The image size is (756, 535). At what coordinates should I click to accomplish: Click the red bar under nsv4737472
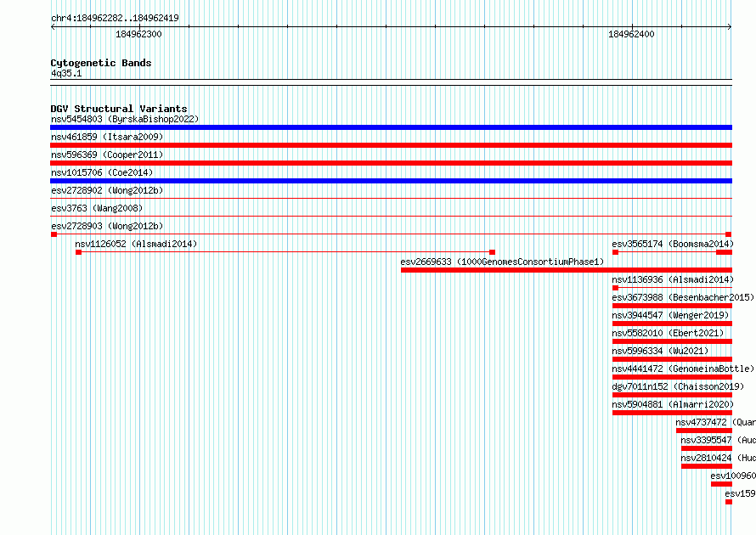coord(704,431)
